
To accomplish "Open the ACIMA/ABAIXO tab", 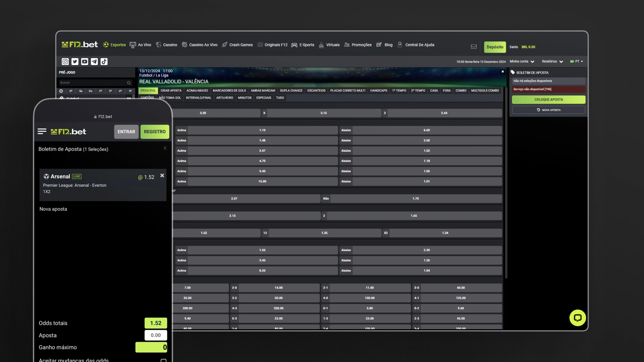I will (197, 90).
